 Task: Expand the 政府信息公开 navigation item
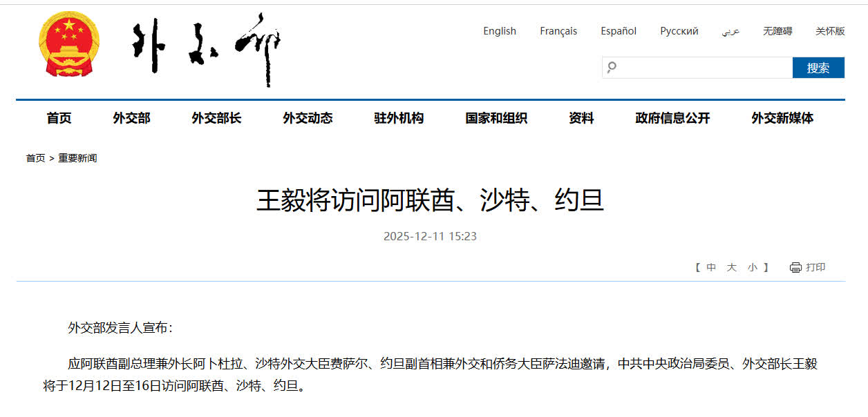(x=672, y=118)
